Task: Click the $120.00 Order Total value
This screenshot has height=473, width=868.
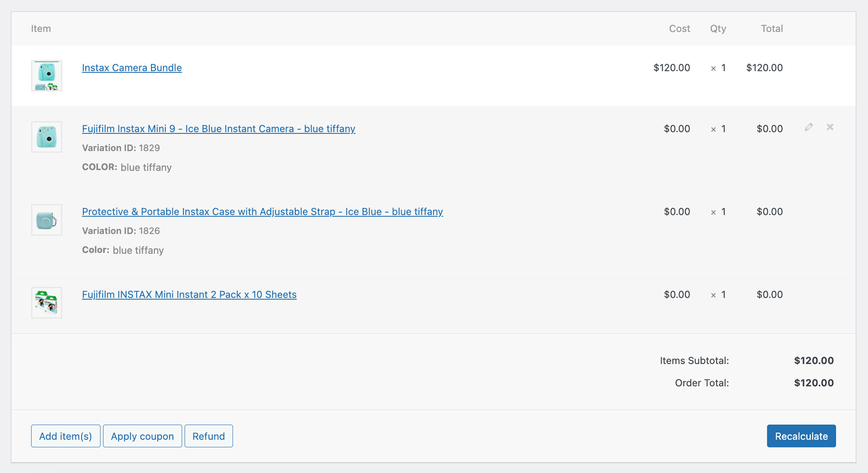Action: [813, 383]
